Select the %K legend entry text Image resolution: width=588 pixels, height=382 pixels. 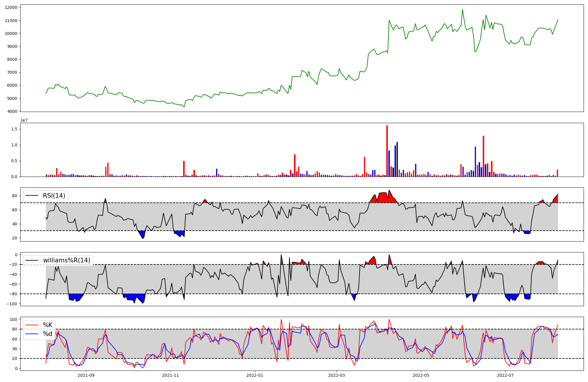point(48,325)
